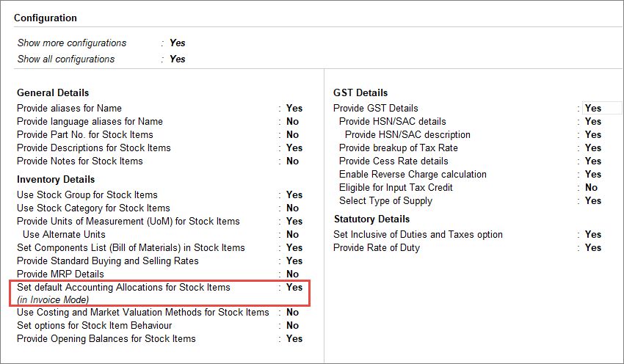This screenshot has height=364, width=624.
Task: Click the Provide aliases for Name label
Action: coord(69,108)
